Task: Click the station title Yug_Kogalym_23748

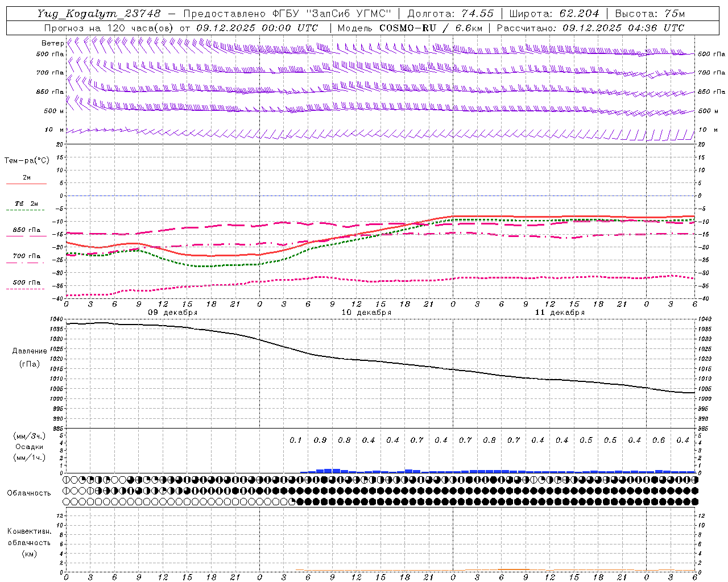Action: pos(99,13)
